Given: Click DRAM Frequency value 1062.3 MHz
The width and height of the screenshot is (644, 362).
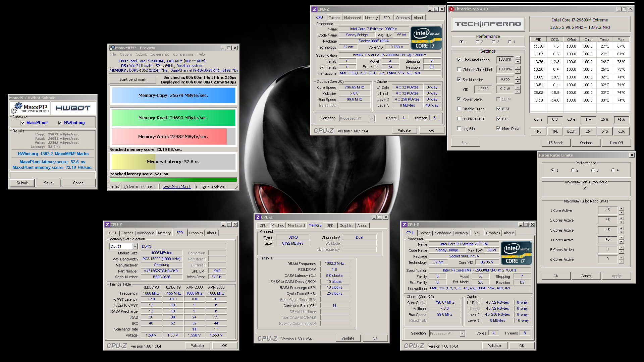Looking at the screenshot, I should pyautogui.click(x=334, y=263).
